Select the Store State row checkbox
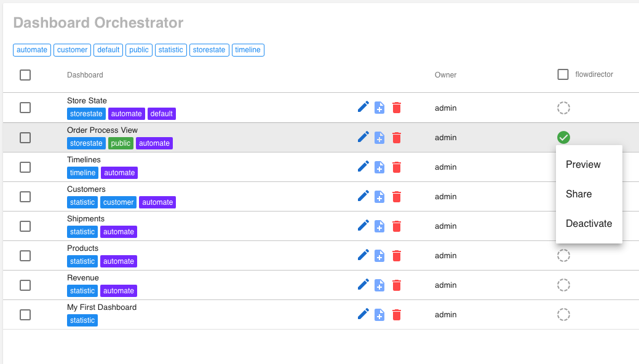This screenshot has width=639, height=364. [x=25, y=108]
